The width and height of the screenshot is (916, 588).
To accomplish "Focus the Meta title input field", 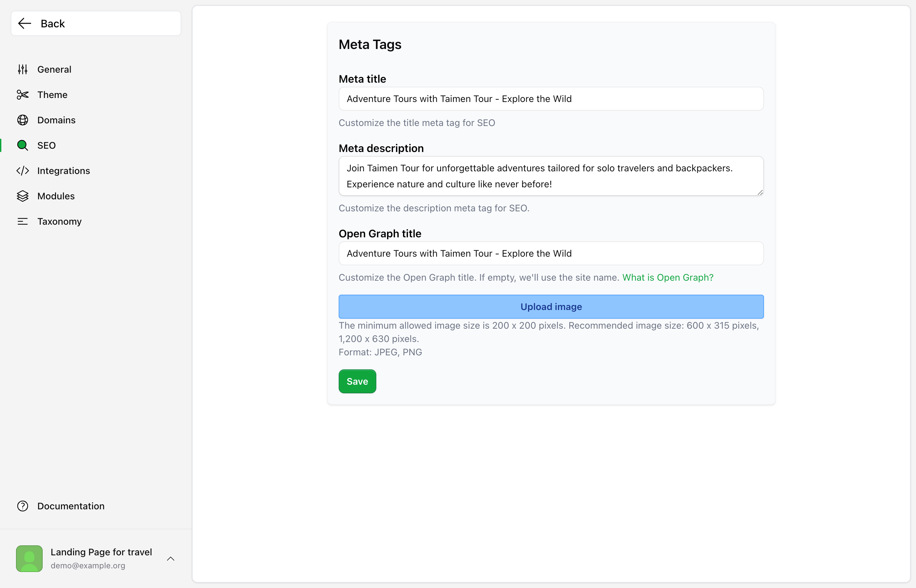I will tap(551, 99).
